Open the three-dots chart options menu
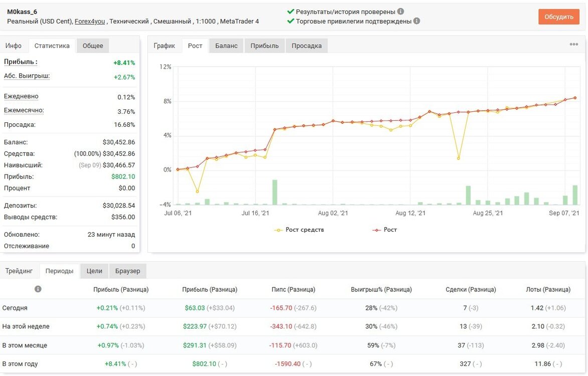588x376 pixels. (x=574, y=44)
